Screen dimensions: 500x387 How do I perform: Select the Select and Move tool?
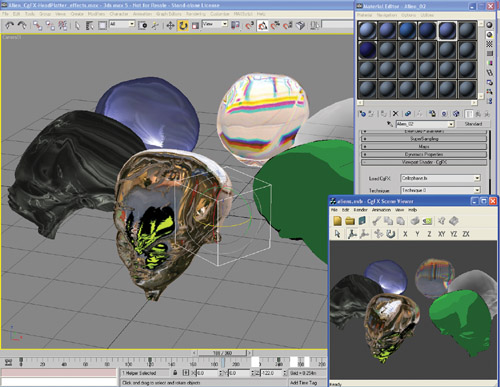click(x=170, y=26)
